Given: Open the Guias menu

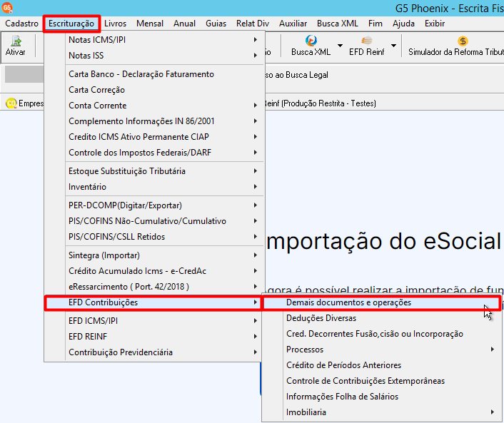Looking at the screenshot, I should [216, 24].
